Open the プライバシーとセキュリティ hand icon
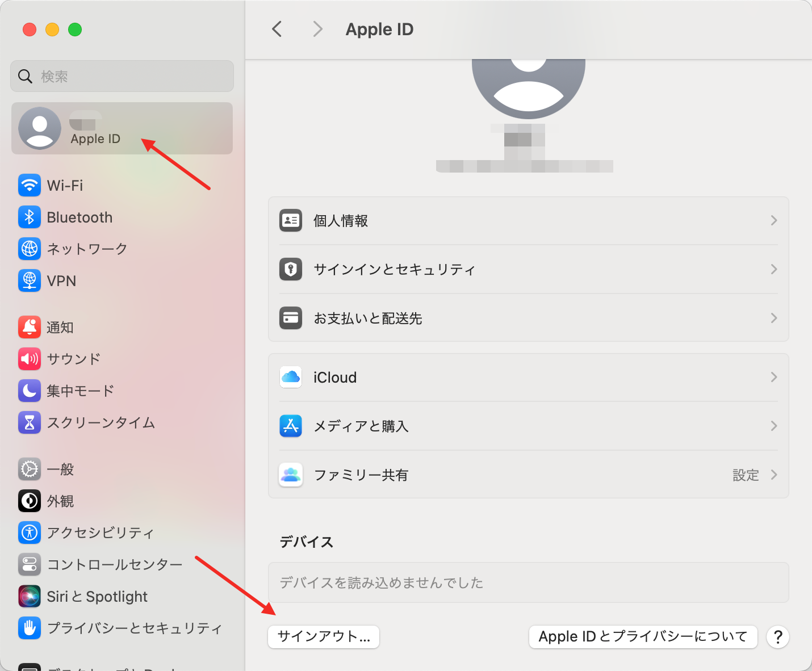Viewport: 812px width, 671px height. (x=30, y=628)
